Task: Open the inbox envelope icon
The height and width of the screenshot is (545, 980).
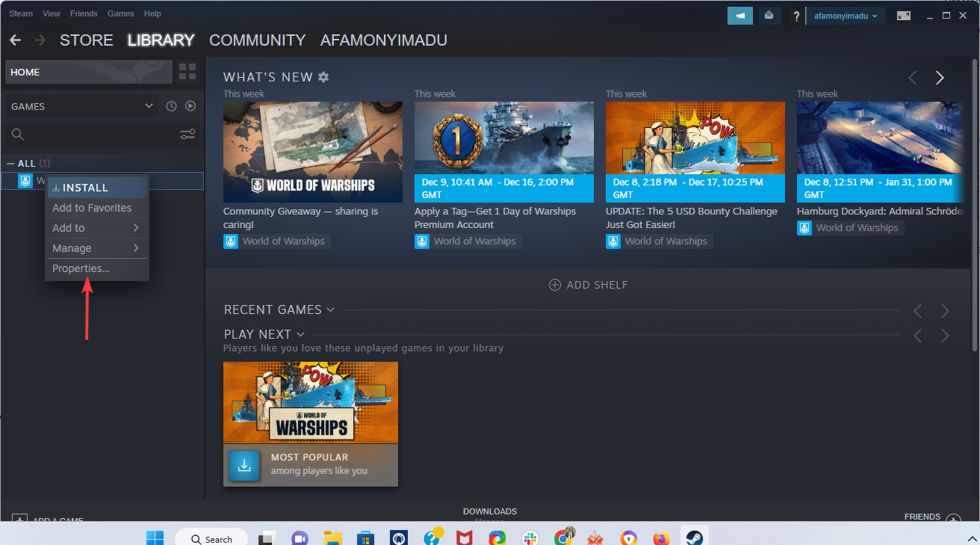Action: pos(769,16)
